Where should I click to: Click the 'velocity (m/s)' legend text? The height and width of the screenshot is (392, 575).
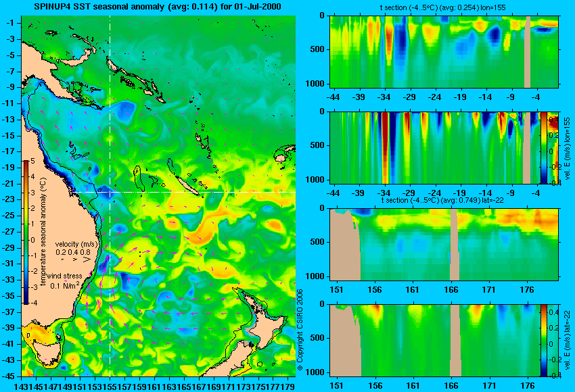pos(76,244)
